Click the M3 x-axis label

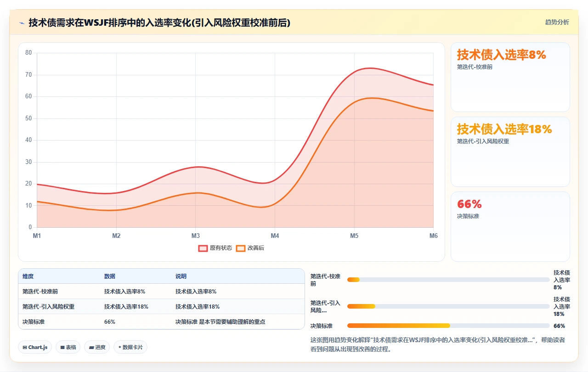coord(196,236)
